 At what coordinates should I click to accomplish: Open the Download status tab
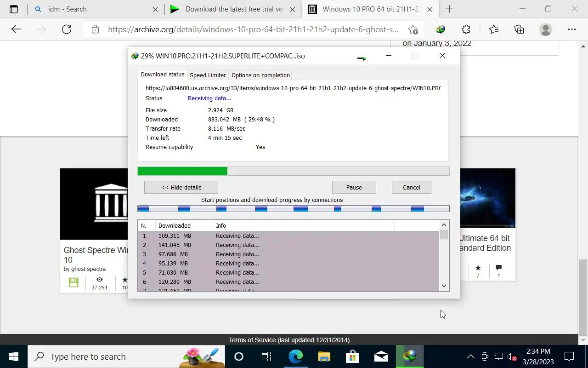tap(163, 75)
